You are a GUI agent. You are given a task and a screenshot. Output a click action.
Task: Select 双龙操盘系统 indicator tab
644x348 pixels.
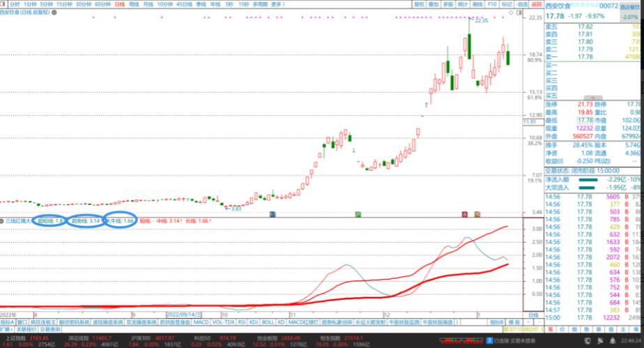[x=141, y=322]
